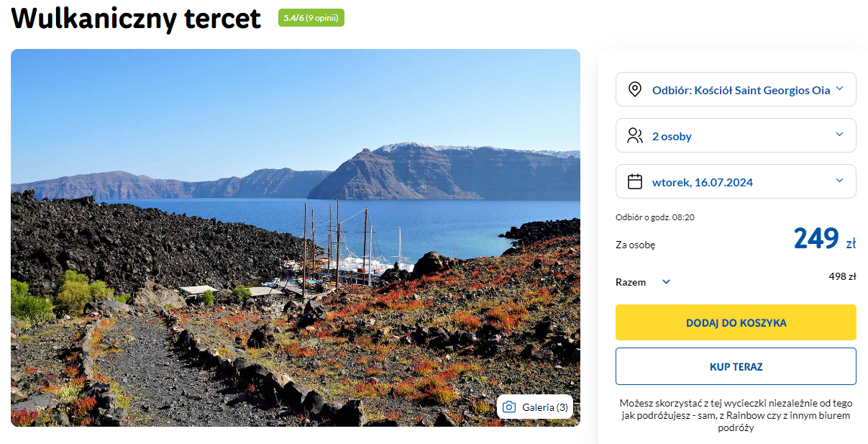Click the calendar icon beside the date
The width and height of the screenshot is (868, 444).
(x=634, y=182)
